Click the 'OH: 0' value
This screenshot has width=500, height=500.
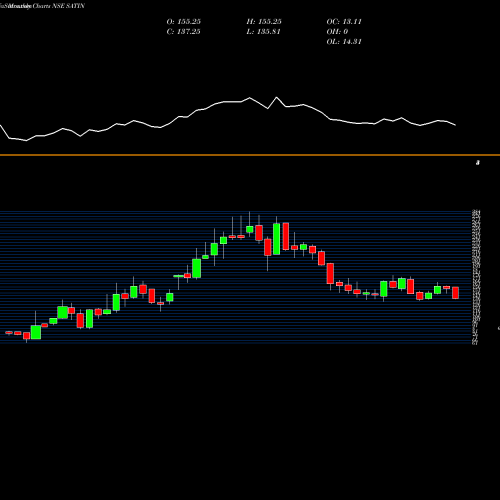(x=337, y=32)
